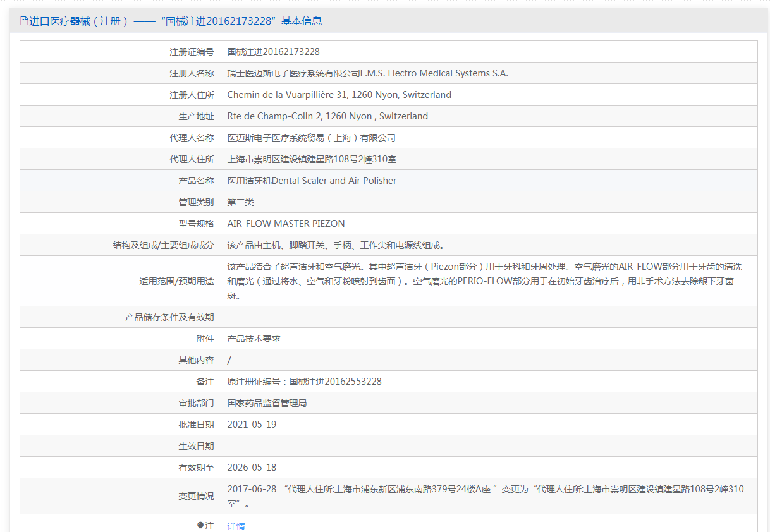Select the remark 原注册证编号：国械注进20162553228
The width and height of the screenshot is (770, 532).
[305, 382]
